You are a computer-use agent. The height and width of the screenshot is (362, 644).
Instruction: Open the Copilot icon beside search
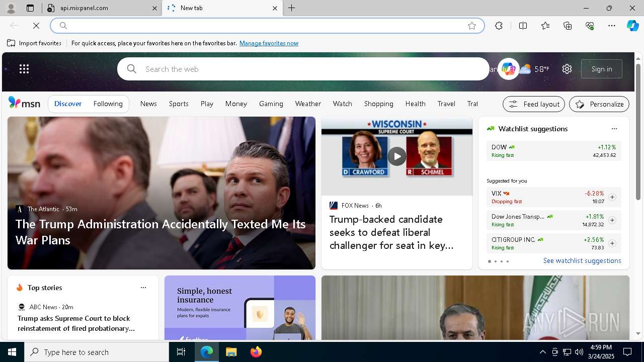(x=508, y=69)
